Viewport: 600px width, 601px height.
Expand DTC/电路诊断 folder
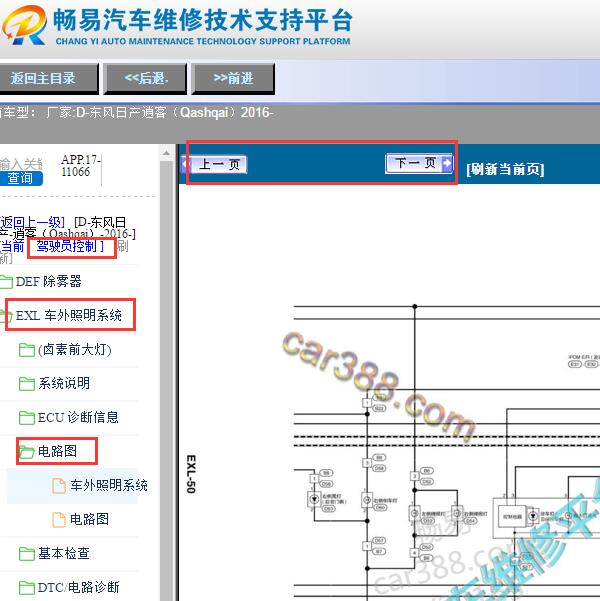(78, 587)
